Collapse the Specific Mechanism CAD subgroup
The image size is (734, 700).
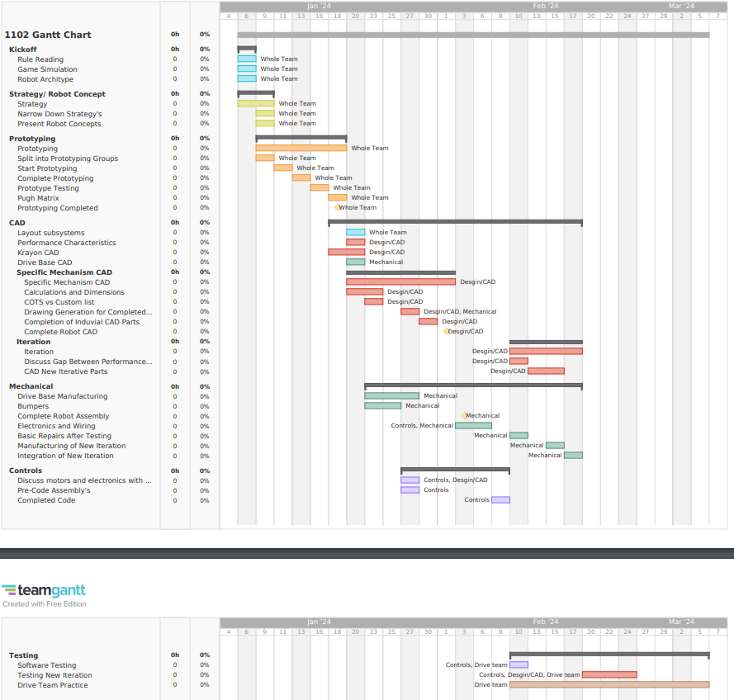(64, 272)
